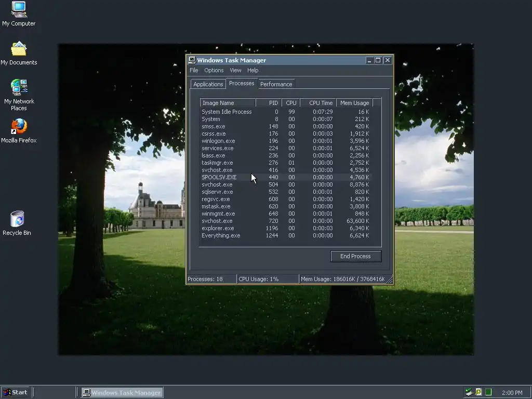Select mstask.exe process
This screenshot has height=399, width=532.
pyautogui.click(x=285, y=206)
